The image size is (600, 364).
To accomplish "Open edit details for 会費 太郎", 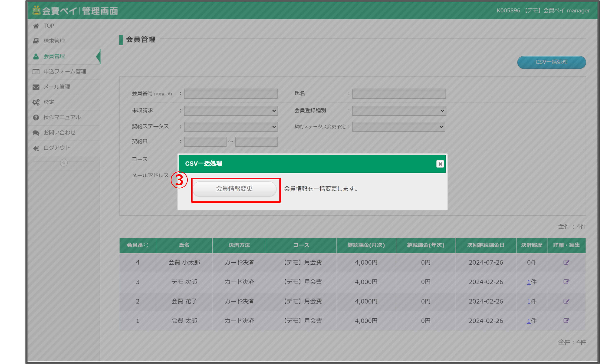I will [x=566, y=320].
